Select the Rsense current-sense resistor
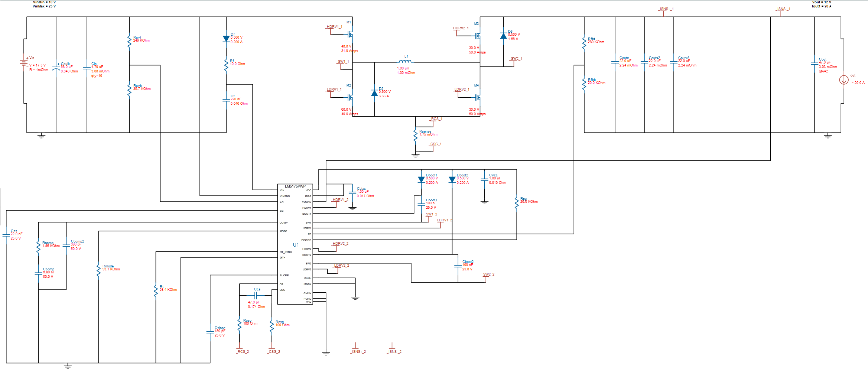 point(416,136)
